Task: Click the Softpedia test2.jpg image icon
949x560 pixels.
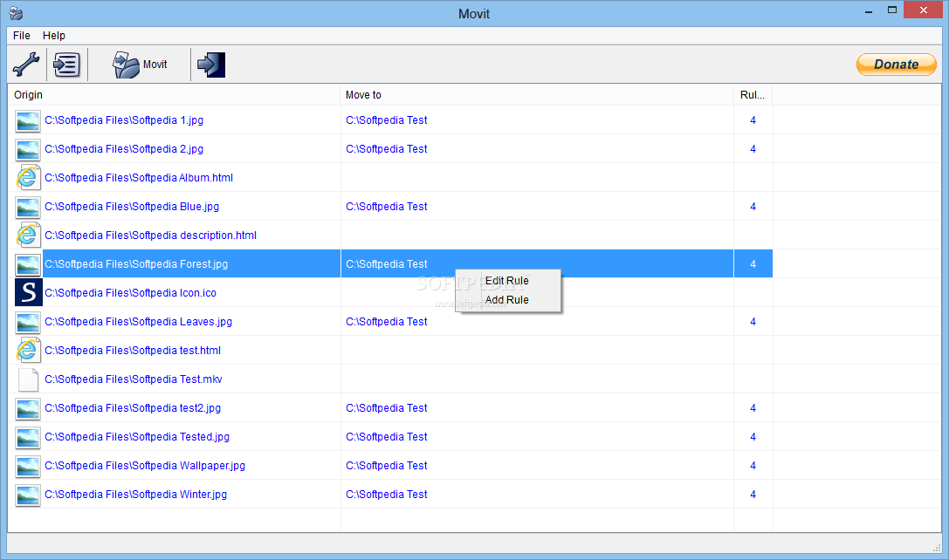Action: (x=28, y=408)
